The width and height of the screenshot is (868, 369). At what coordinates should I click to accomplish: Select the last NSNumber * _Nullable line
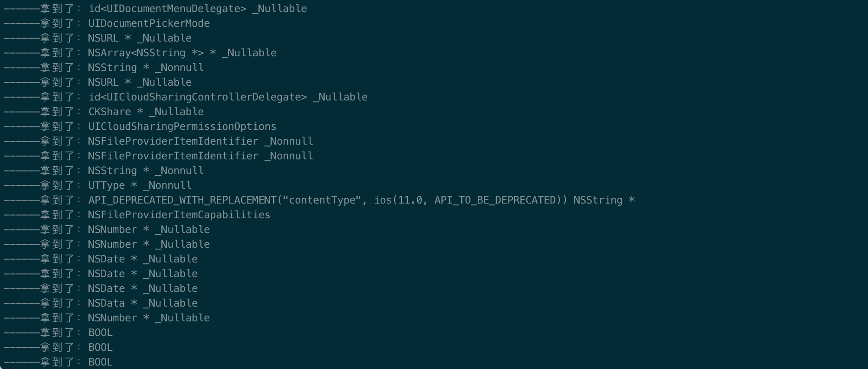point(107,318)
